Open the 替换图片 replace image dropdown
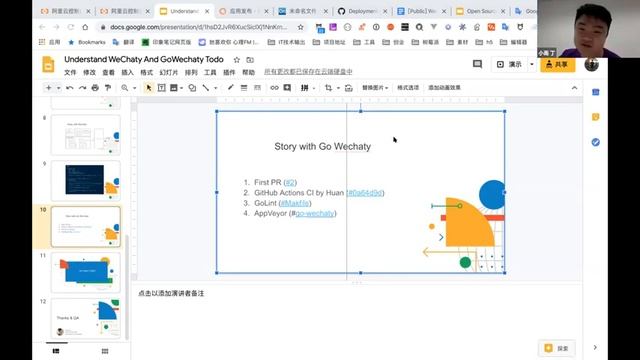Viewport: 640px width, 360px height. [375, 88]
